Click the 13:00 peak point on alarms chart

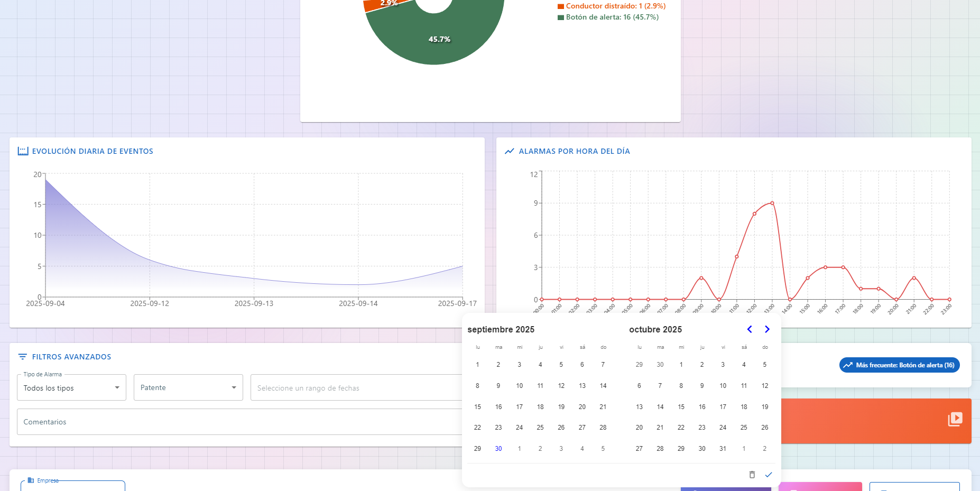(772, 203)
